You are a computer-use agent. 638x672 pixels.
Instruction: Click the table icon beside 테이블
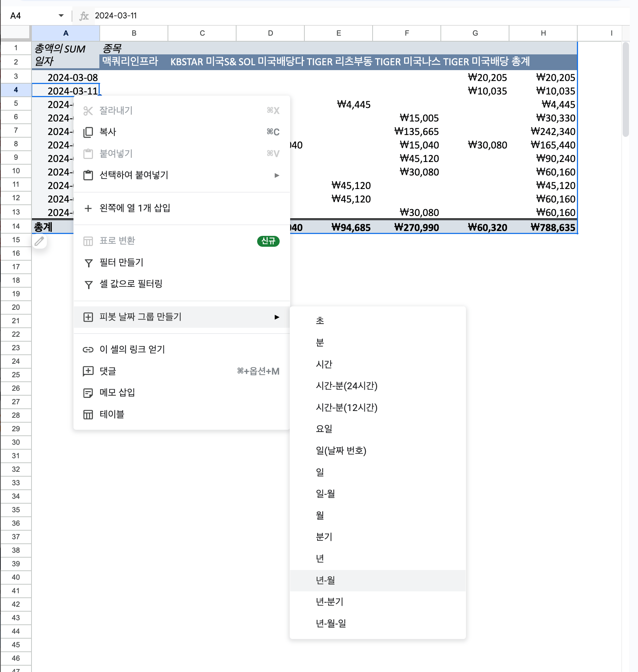tap(88, 415)
